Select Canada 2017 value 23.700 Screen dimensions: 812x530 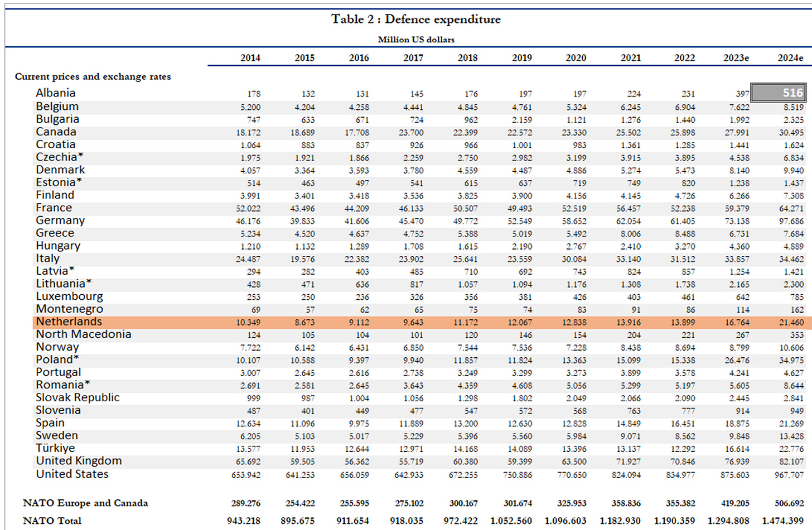pyautogui.click(x=412, y=133)
